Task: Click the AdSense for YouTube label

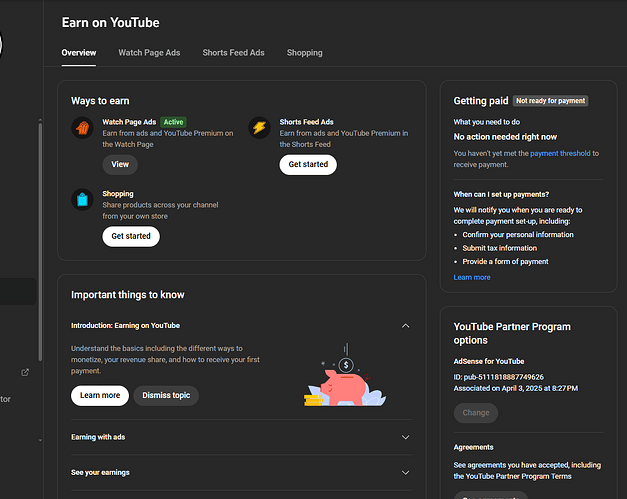Action: [x=489, y=361]
